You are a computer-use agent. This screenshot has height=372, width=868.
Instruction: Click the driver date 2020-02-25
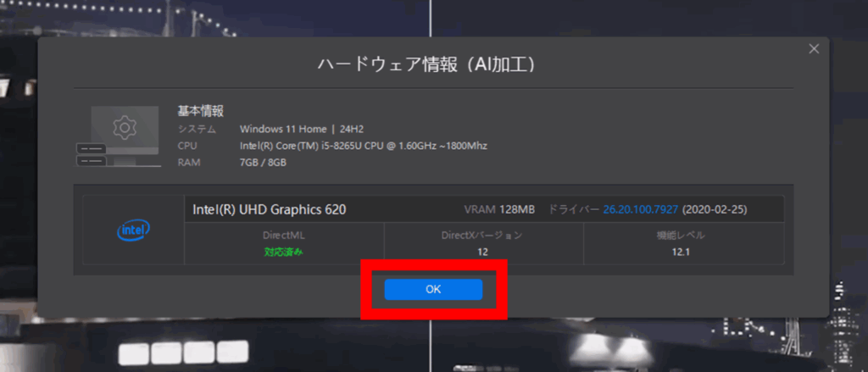point(715,209)
